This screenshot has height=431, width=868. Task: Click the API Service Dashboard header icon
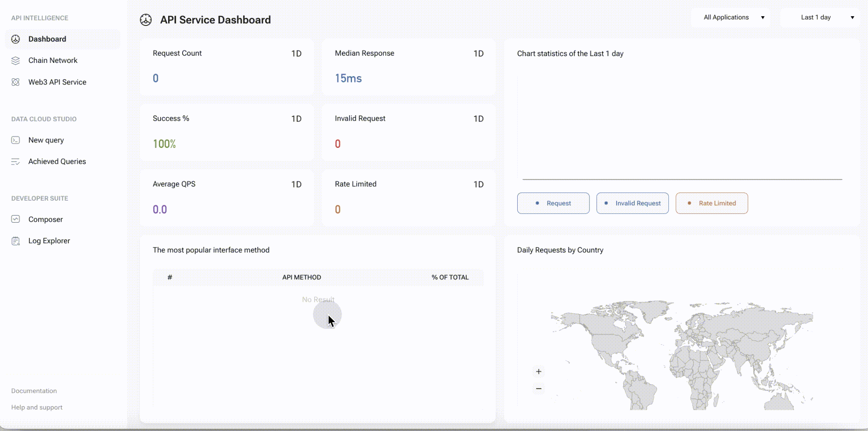point(146,20)
